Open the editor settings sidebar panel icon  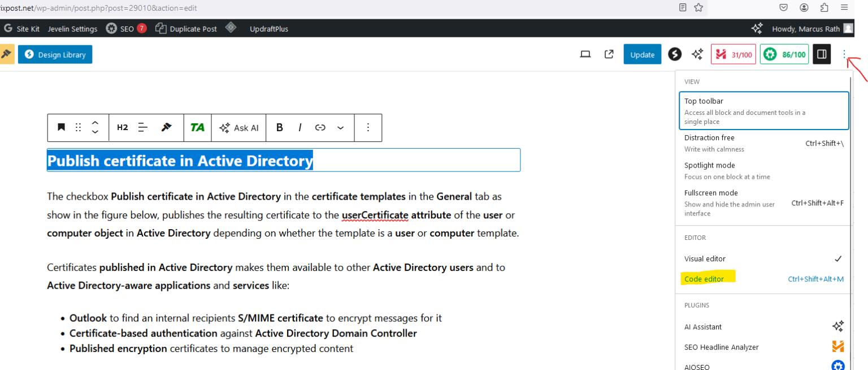pyautogui.click(x=822, y=54)
